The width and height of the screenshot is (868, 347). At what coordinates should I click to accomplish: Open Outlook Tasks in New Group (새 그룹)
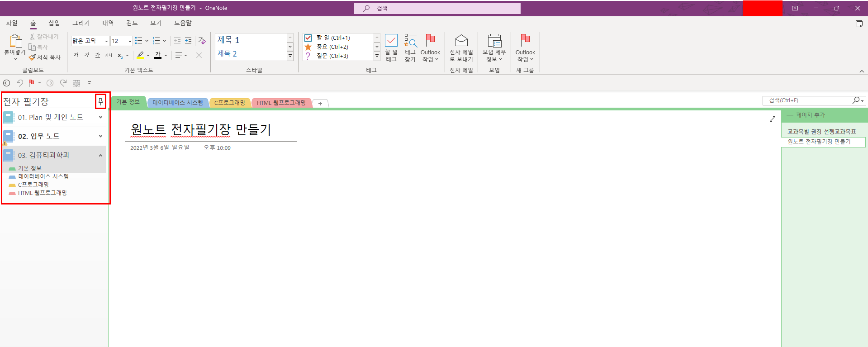tap(525, 48)
